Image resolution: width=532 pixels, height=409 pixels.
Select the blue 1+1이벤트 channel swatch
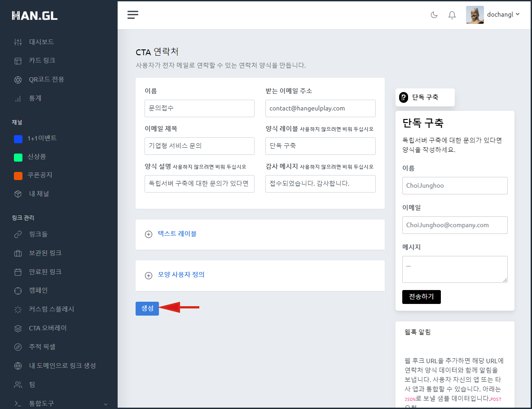click(18, 139)
